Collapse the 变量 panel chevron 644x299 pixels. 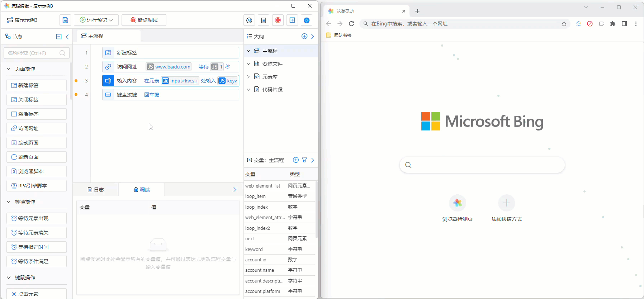pos(313,160)
